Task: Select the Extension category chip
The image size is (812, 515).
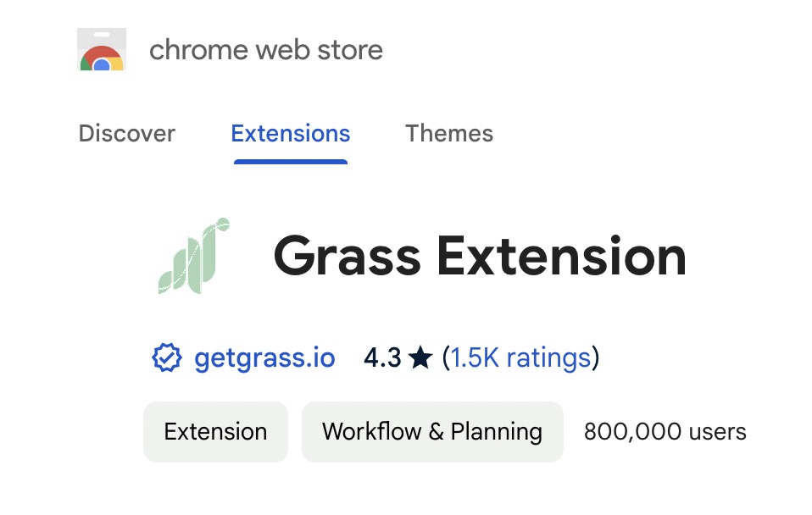Action: point(215,432)
